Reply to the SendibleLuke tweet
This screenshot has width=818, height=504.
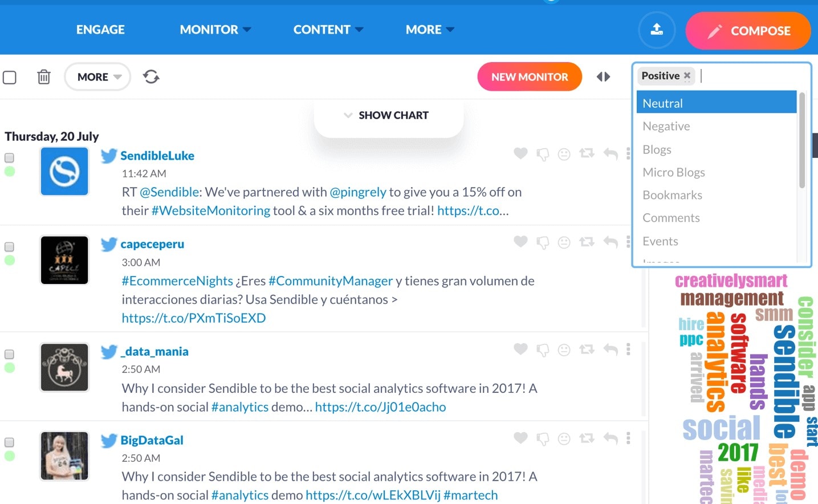(611, 153)
